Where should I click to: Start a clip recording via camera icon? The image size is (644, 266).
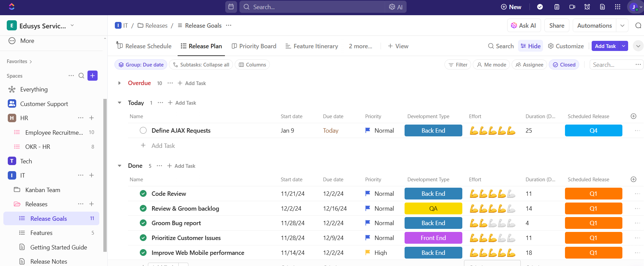572,7
